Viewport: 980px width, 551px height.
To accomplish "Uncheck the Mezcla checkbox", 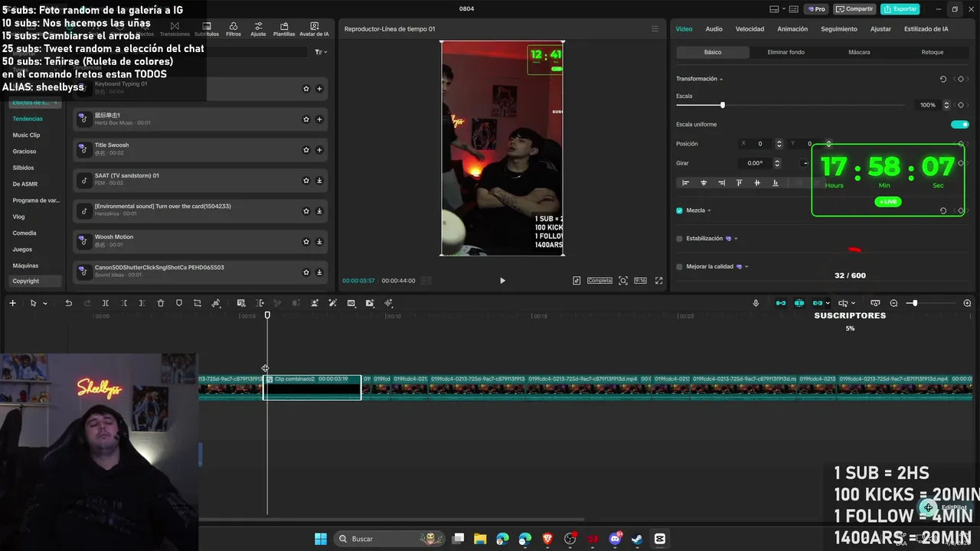I will point(679,210).
